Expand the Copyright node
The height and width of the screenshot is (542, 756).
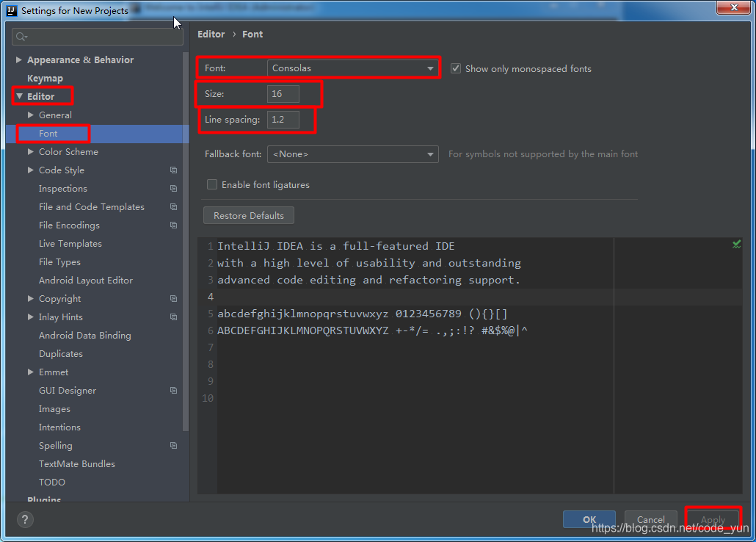coord(31,298)
